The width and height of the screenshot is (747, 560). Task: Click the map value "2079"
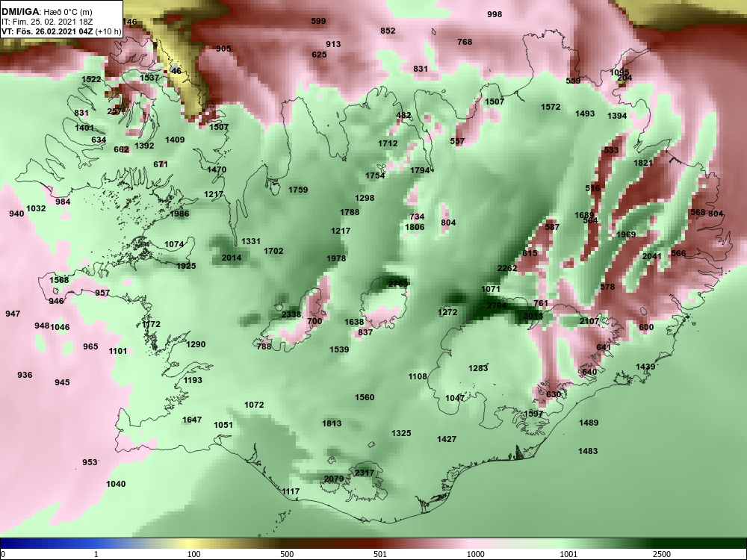[334, 479]
